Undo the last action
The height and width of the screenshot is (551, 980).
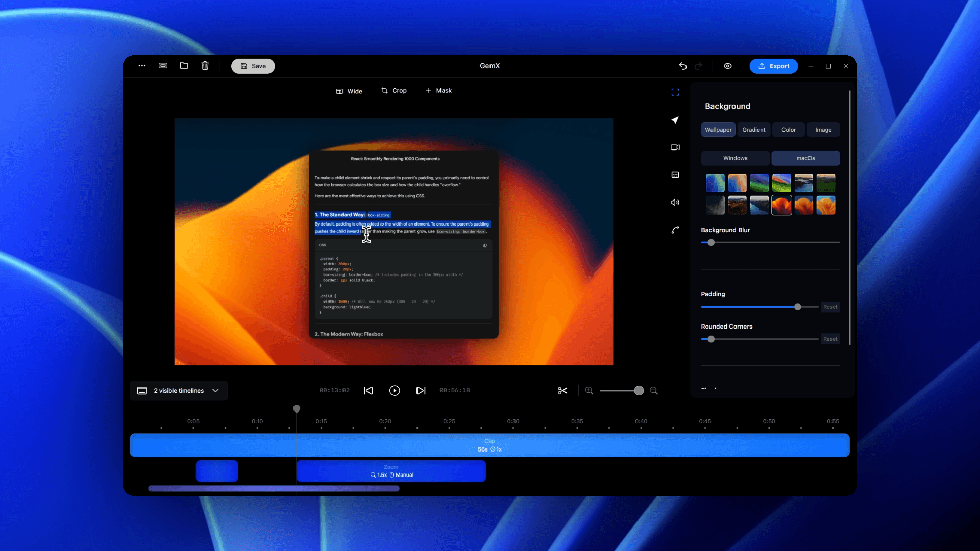click(x=683, y=66)
